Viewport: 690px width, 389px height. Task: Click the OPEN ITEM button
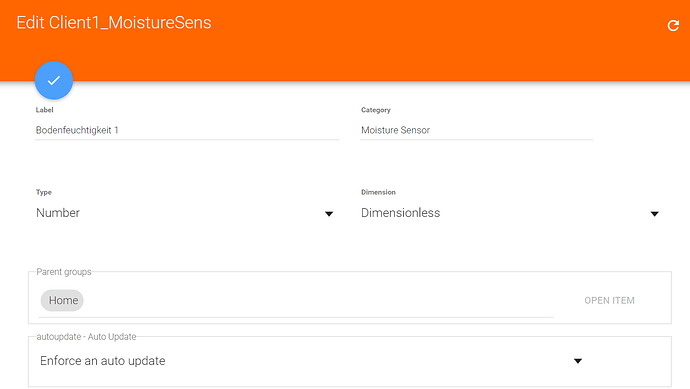(609, 301)
